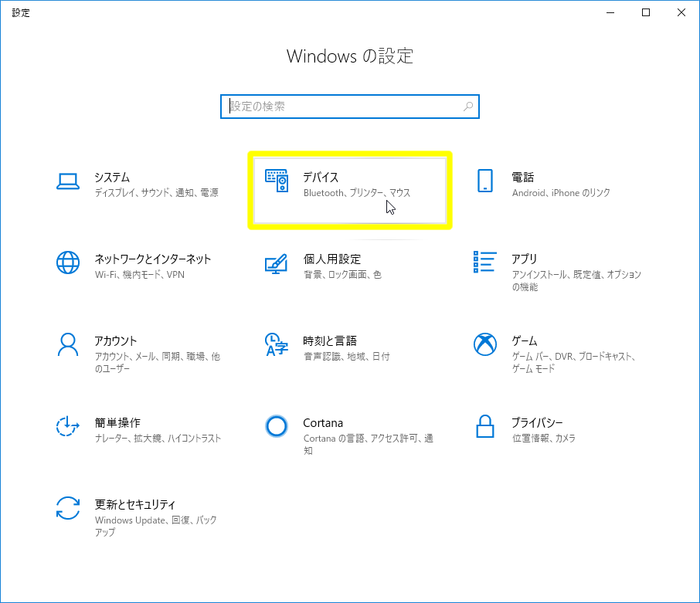Select 更新とセキュリティ category title
This screenshot has height=603, width=700.
click(x=134, y=505)
